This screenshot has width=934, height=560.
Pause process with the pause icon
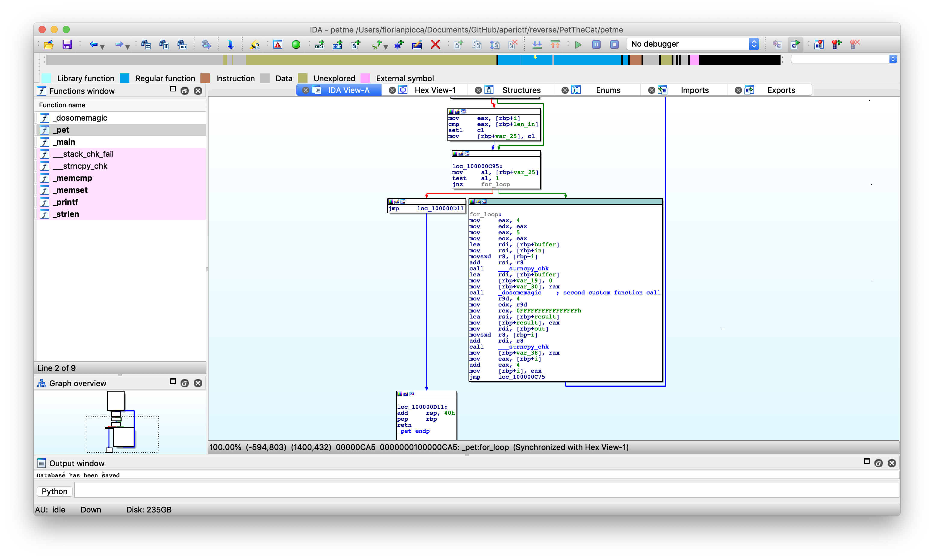click(596, 45)
